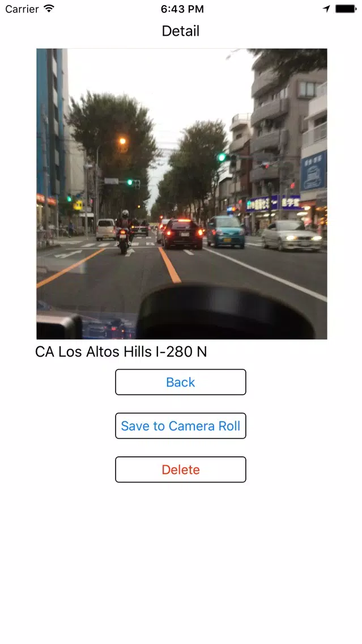
Task: Tap the motorcyclist in the street photo
Action: click(x=125, y=232)
